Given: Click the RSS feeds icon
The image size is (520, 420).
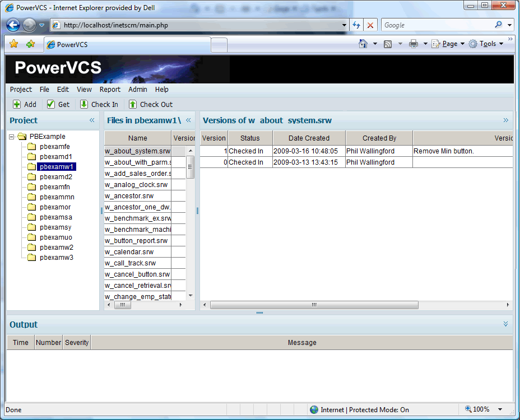Looking at the screenshot, I should pos(388,44).
